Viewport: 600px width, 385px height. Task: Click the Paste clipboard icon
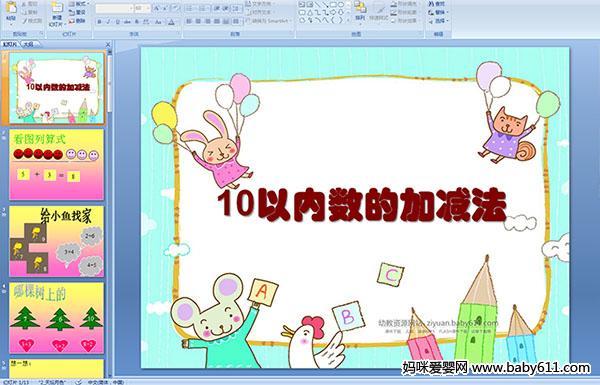(11, 8)
